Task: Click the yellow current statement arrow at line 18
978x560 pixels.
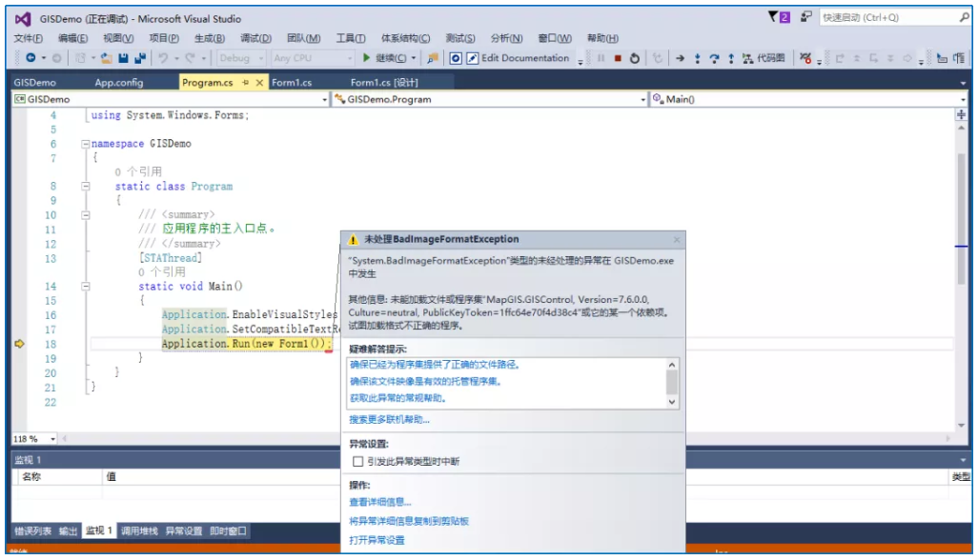Action: 19,344
